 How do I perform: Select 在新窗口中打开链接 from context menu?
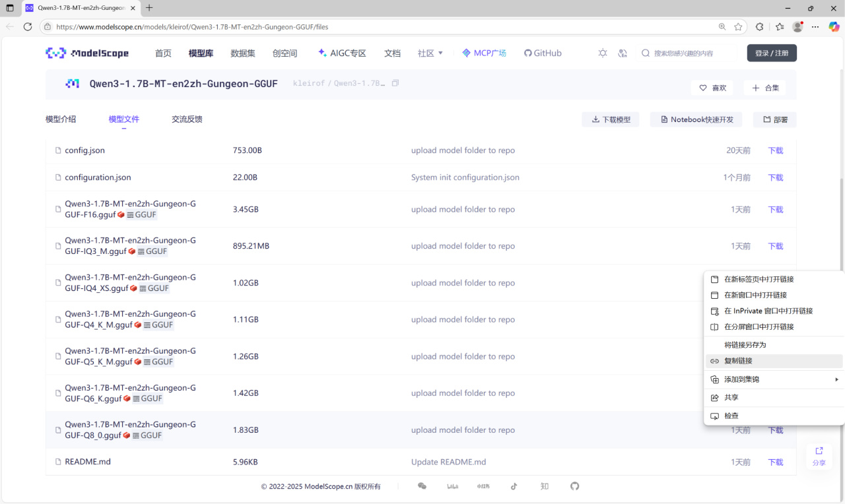pos(774,295)
